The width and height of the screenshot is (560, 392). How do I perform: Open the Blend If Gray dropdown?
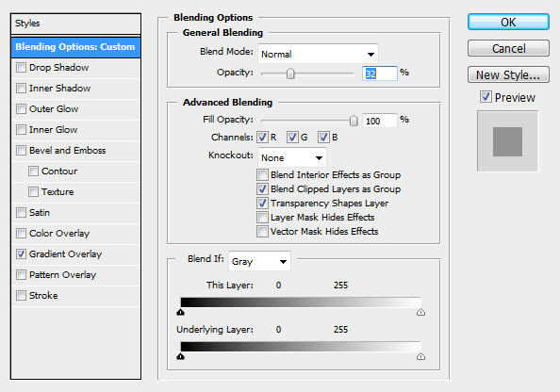point(259,261)
